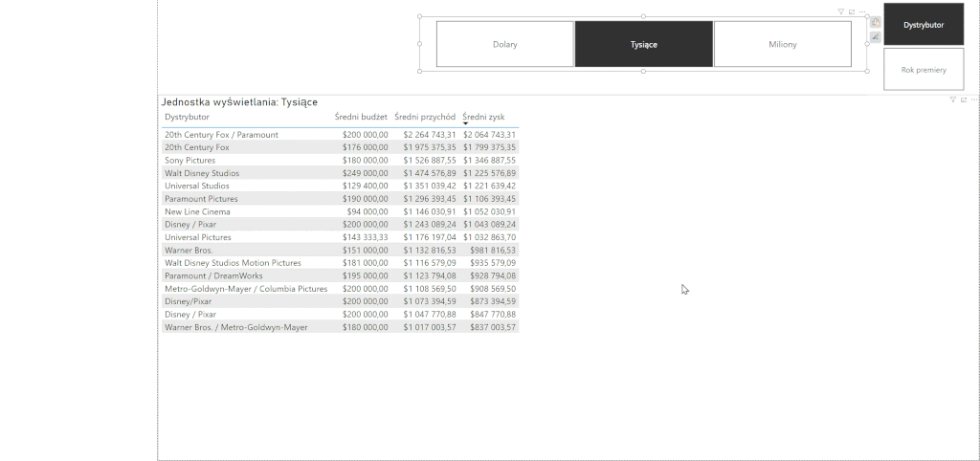Click profit value $1 799 375,35
The image size is (980, 461).
[489, 147]
